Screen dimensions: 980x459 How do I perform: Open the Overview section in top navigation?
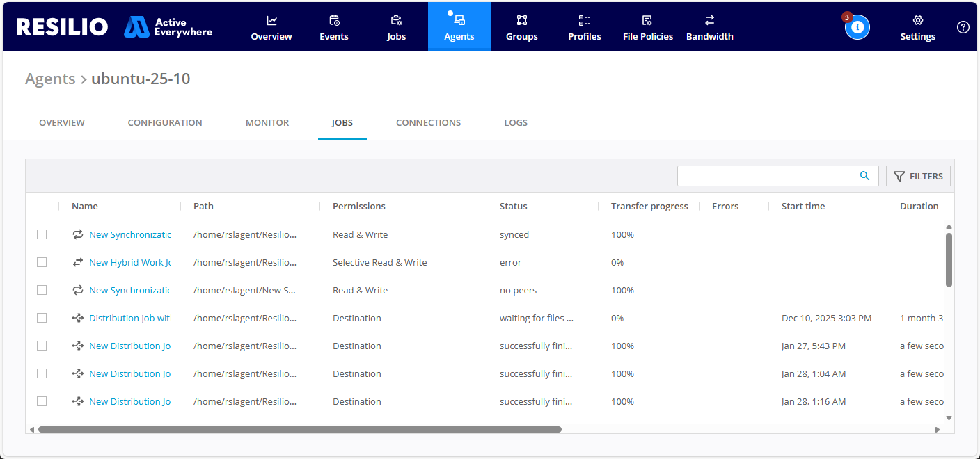click(271, 27)
